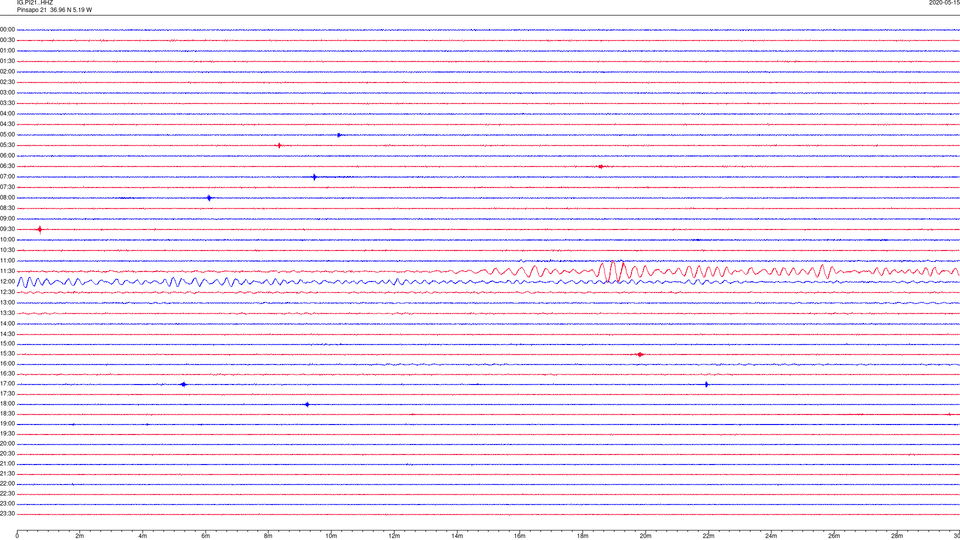Click the 01:00 time label
This screenshot has width=960, height=540.
[7, 51]
